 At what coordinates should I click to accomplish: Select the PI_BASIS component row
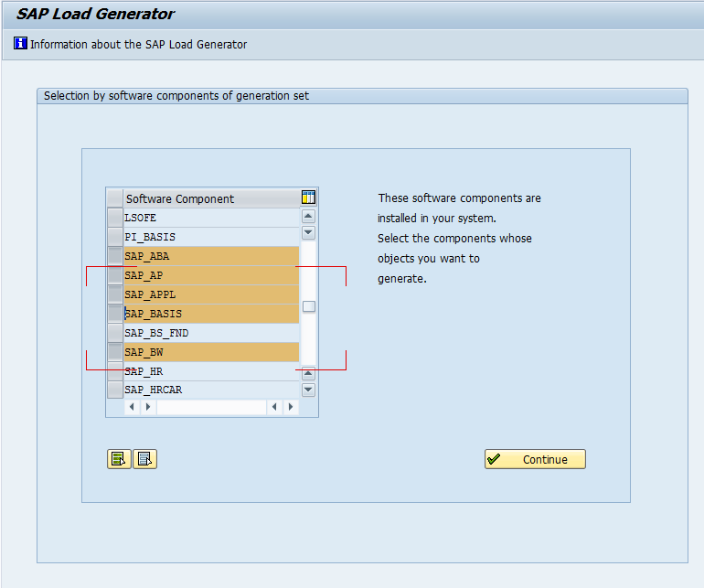pos(211,237)
